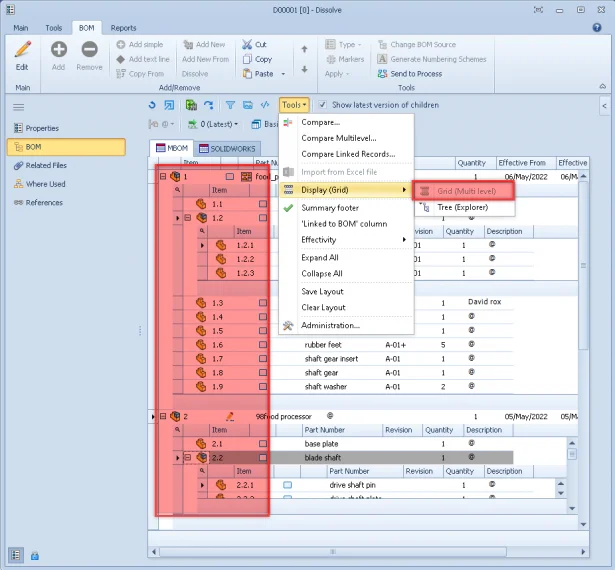The width and height of the screenshot is (615, 570).
Task: Click the hamburger menu icon in sidebar
Action: 18,107
